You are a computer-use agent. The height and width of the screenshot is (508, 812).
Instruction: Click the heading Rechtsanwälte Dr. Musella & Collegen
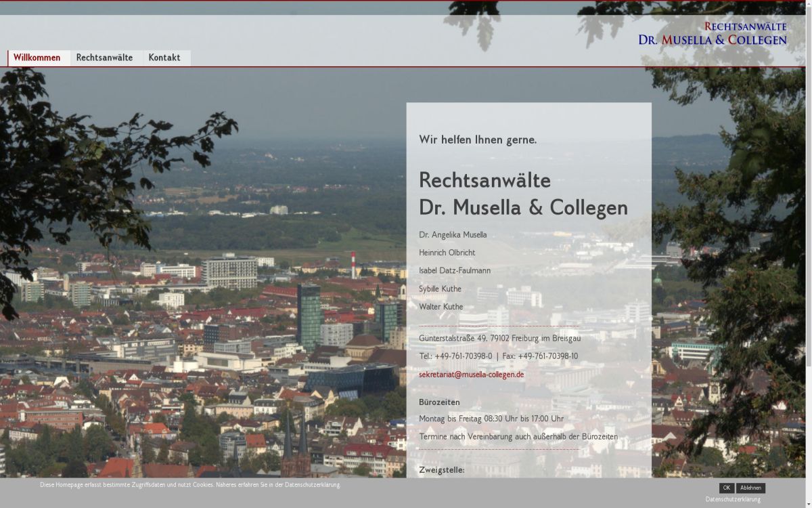(x=524, y=194)
